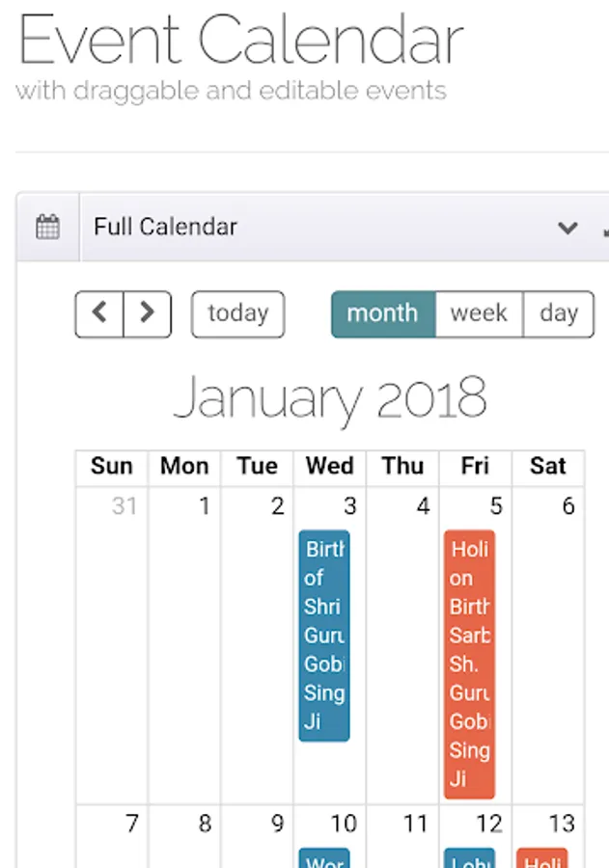Advance to next month arrow
Screen dimensions: 609x868
pos(147,313)
